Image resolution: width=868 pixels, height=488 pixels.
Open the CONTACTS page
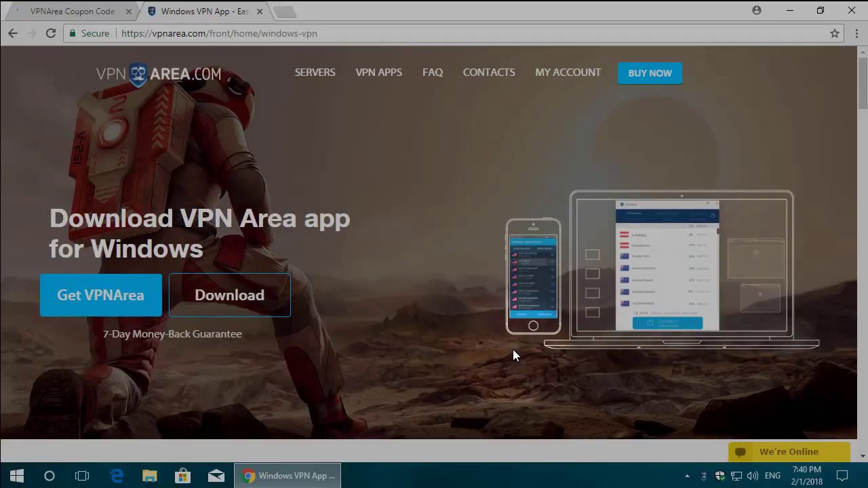coord(489,73)
